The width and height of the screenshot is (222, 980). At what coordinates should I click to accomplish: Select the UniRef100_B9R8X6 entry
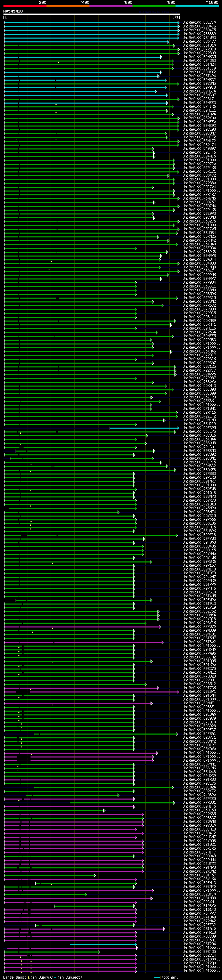click(x=199, y=561)
